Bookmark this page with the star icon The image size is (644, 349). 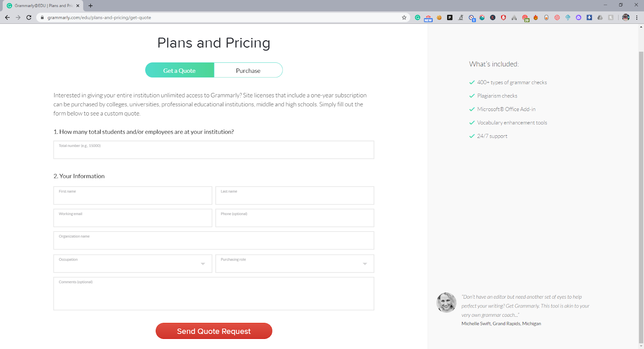(x=404, y=18)
